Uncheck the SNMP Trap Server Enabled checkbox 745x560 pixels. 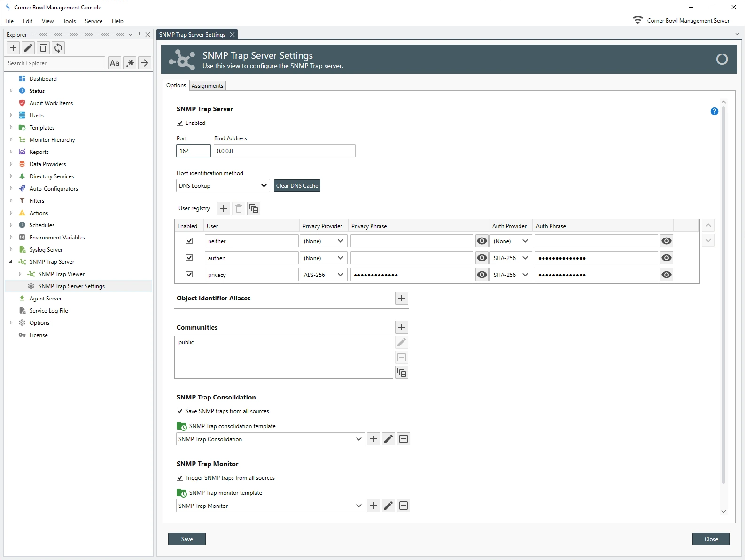pos(180,123)
